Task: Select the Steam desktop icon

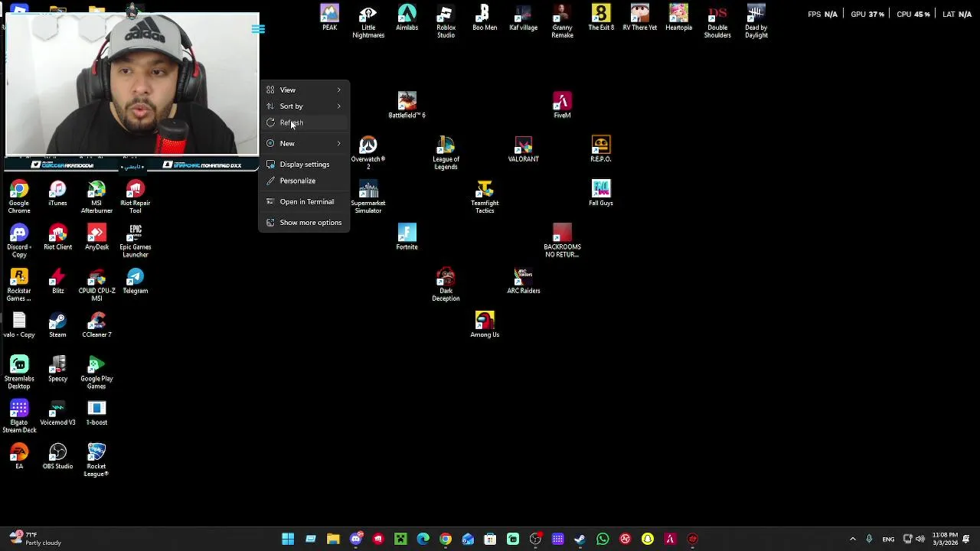Action: point(57,325)
